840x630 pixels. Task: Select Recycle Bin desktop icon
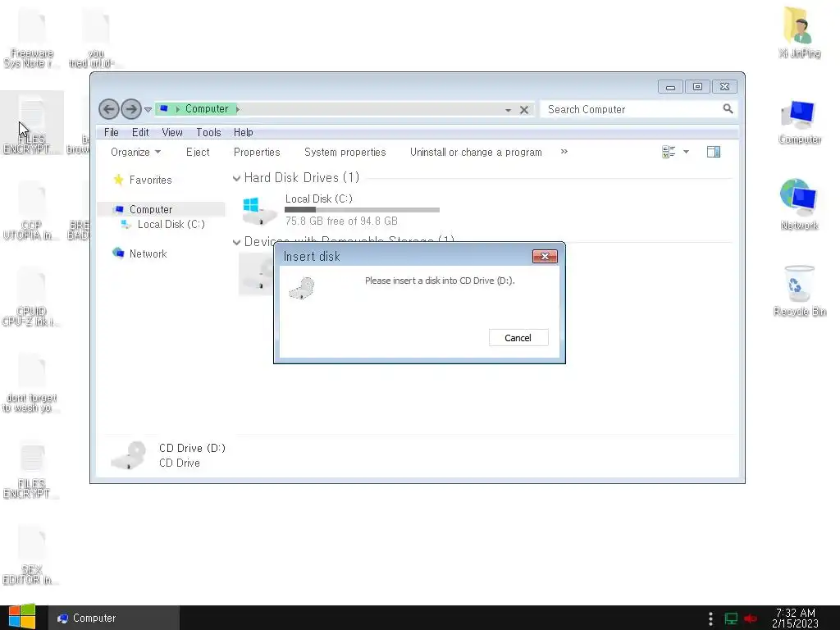pyautogui.click(x=799, y=291)
